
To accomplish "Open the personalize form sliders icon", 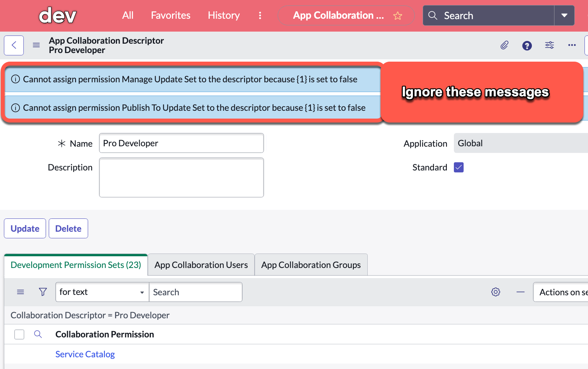I will [x=549, y=45].
